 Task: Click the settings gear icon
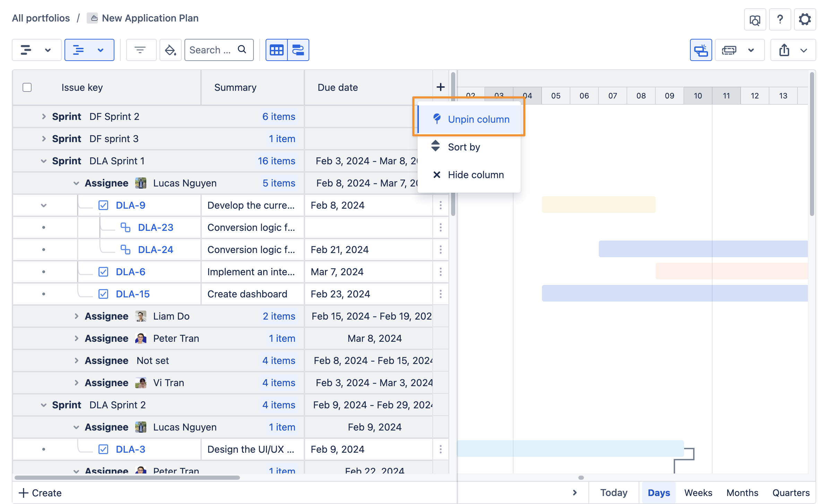click(804, 19)
